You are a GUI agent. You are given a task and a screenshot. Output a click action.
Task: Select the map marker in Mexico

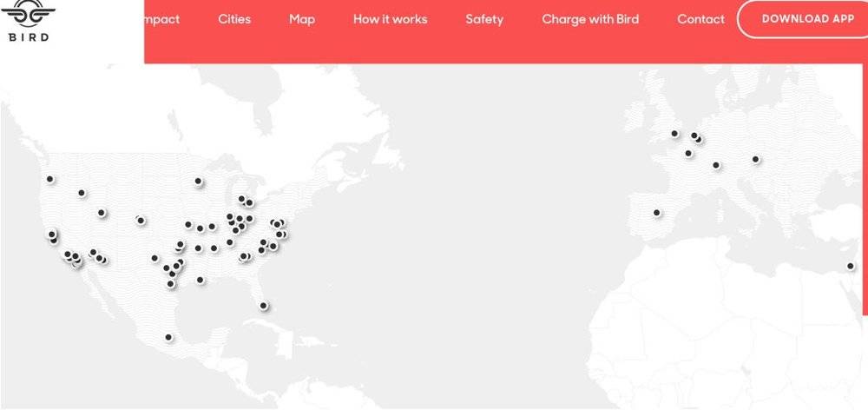click(x=168, y=337)
